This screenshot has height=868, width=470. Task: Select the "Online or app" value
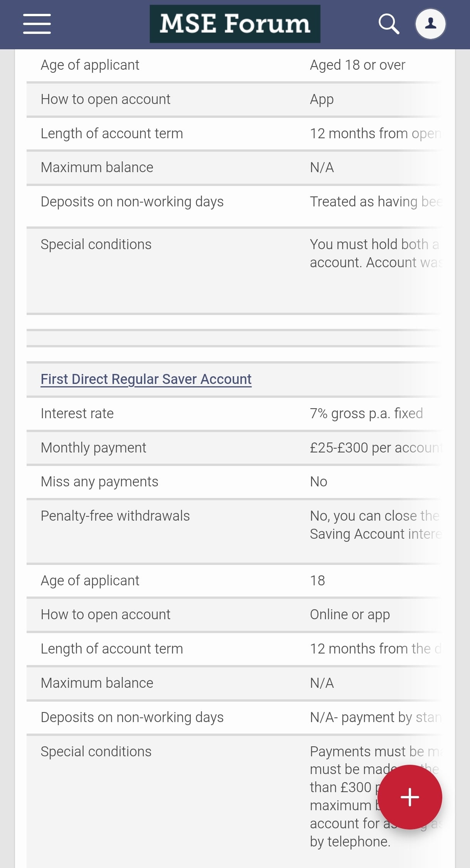point(349,615)
